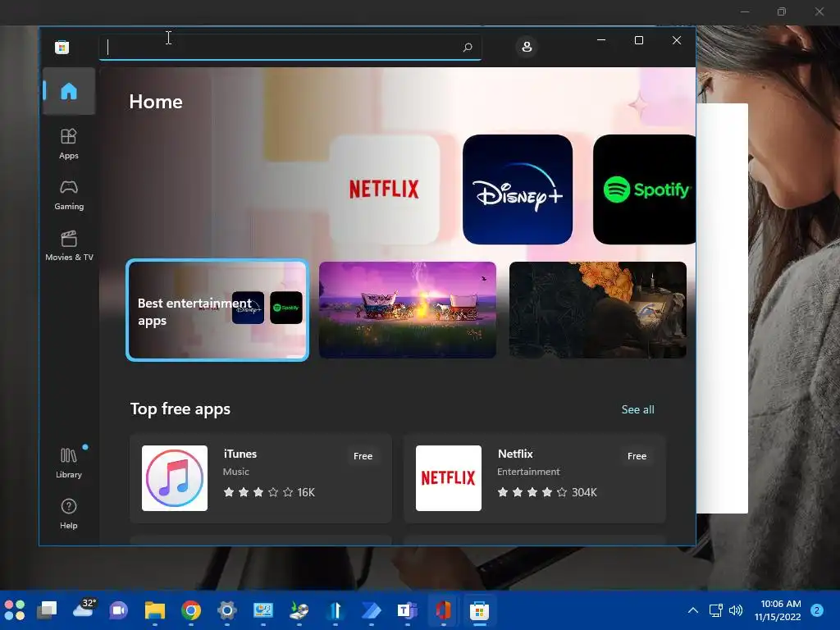This screenshot has width=840, height=630.
Task: Select the dark painting game card
Action: (x=597, y=310)
